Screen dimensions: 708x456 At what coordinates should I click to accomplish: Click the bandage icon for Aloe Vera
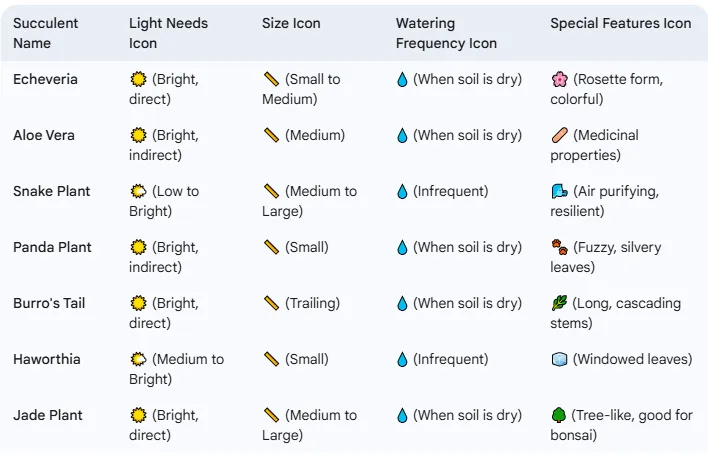559,135
